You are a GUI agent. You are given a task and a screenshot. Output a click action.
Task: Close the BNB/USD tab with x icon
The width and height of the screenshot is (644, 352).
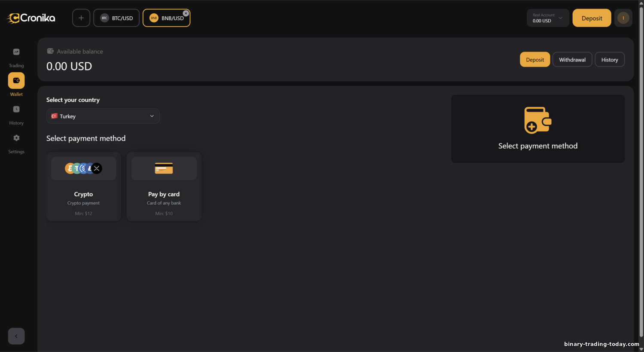tap(186, 13)
